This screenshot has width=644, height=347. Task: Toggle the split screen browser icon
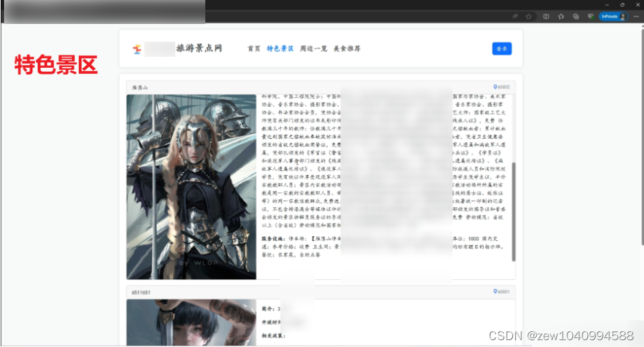click(x=546, y=16)
